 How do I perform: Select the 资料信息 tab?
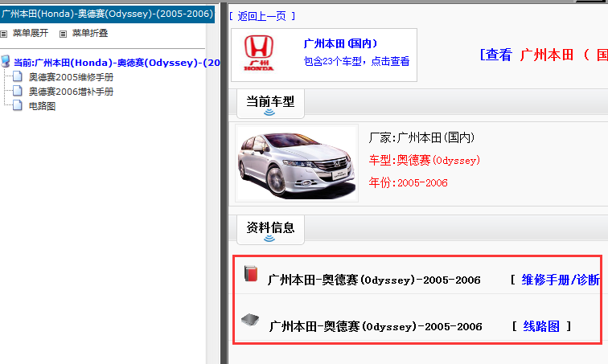270,230
